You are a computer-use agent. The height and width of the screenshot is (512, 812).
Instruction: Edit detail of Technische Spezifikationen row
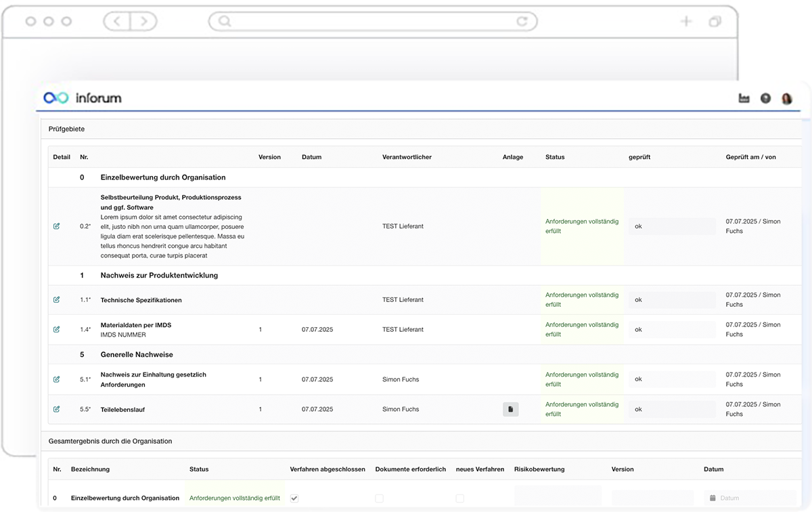pyautogui.click(x=57, y=299)
